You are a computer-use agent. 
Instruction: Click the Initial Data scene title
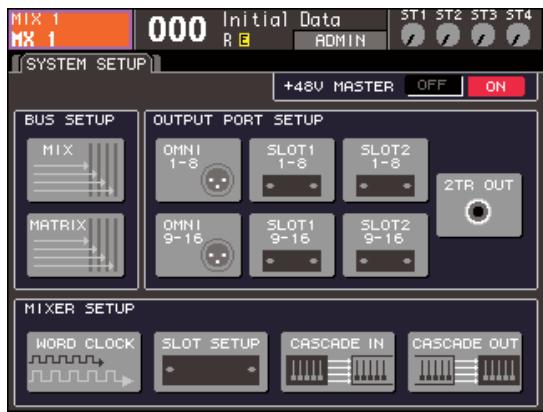[x=282, y=20]
